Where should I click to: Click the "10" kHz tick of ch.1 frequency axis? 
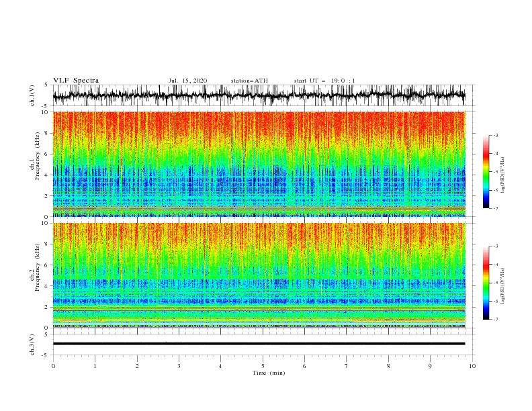coord(46,112)
